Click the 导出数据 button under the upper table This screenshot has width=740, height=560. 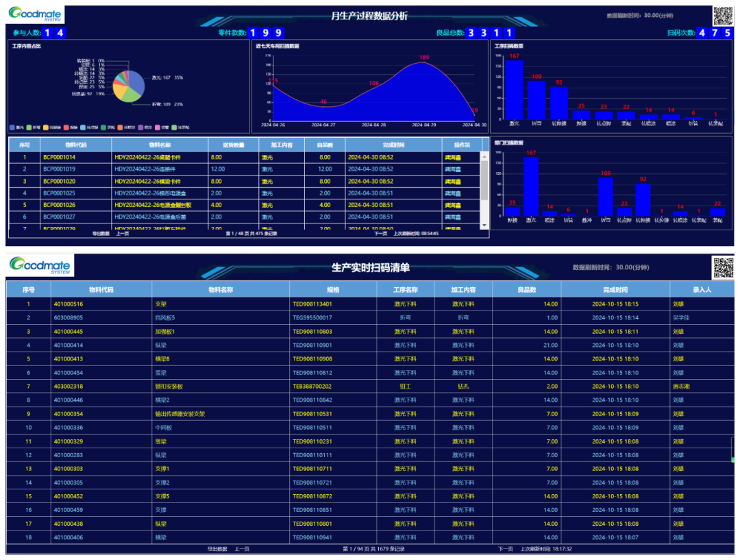[101, 234]
